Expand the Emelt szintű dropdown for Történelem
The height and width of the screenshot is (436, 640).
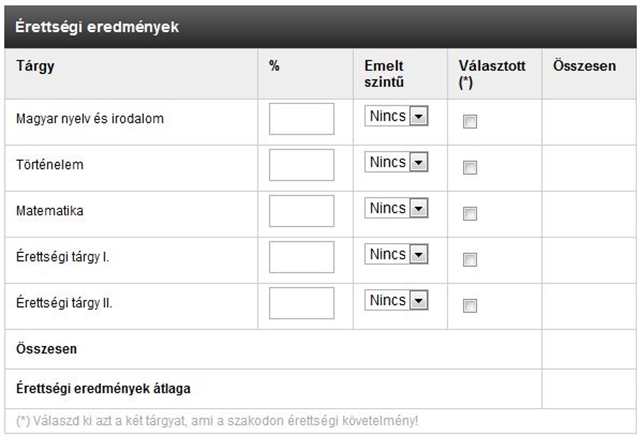click(x=396, y=163)
